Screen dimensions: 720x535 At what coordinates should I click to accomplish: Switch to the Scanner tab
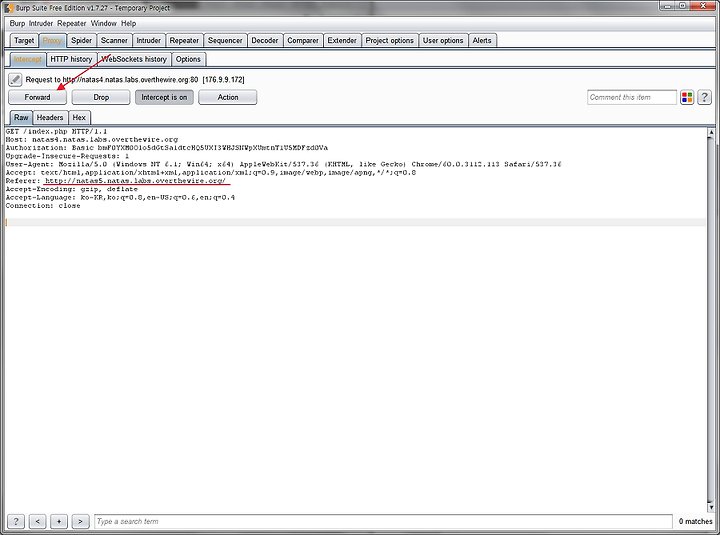[x=114, y=40]
